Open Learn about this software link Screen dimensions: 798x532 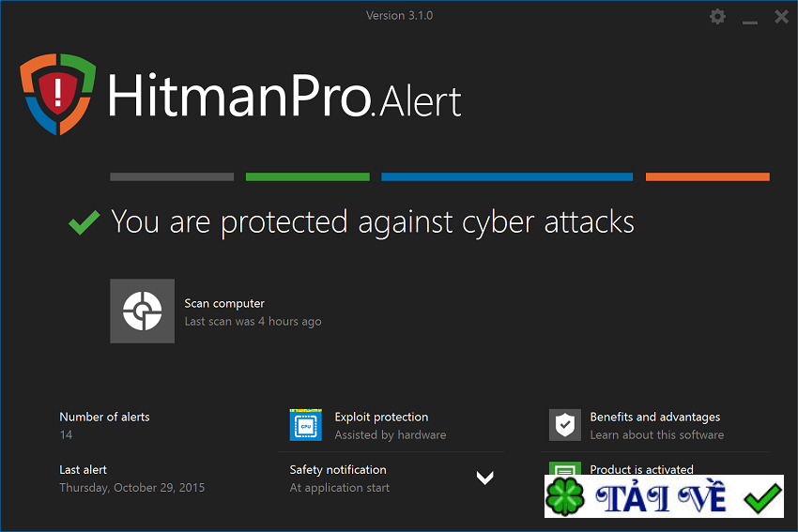(656, 434)
